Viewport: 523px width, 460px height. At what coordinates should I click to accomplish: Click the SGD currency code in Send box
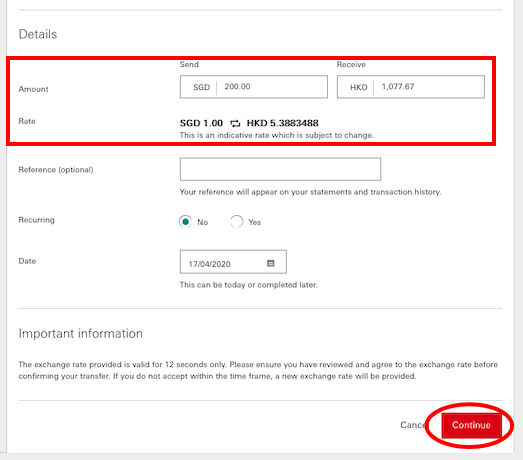coord(201,87)
